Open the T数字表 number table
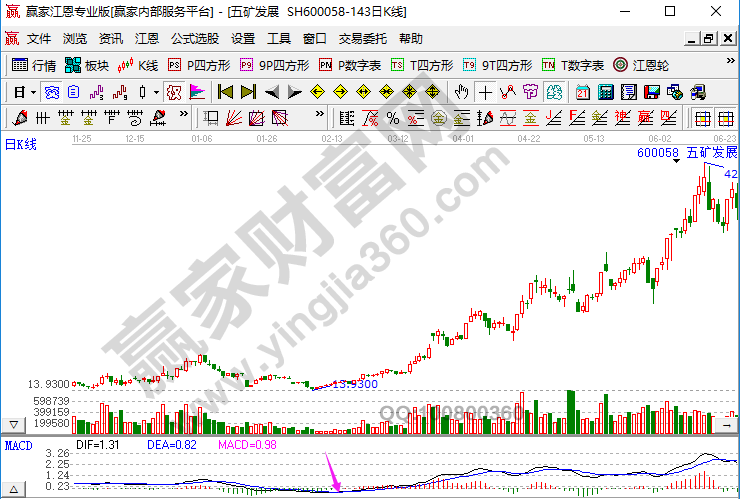This screenshot has width=740, height=499. coord(573,65)
